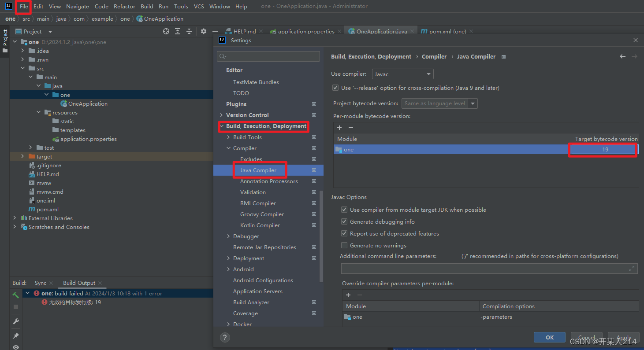Click the plus icon above Per-module bytecode table
This screenshot has height=350, width=644.
click(339, 128)
